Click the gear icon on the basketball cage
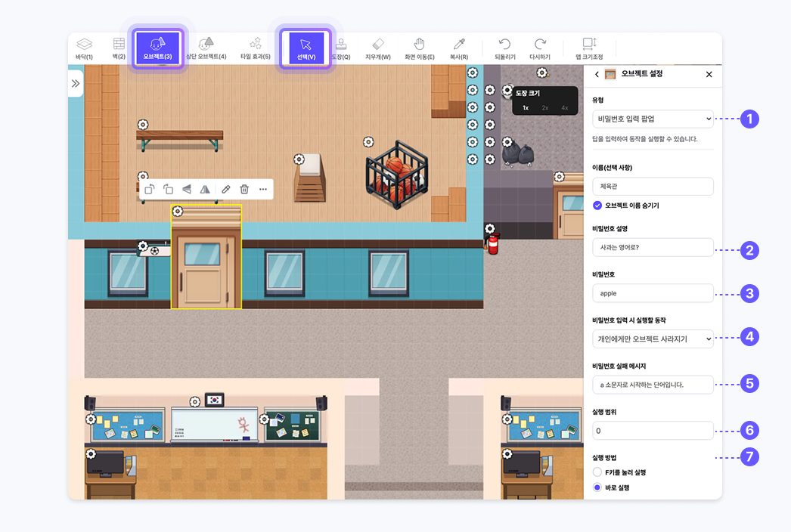This screenshot has height=532, width=791. tap(368, 142)
